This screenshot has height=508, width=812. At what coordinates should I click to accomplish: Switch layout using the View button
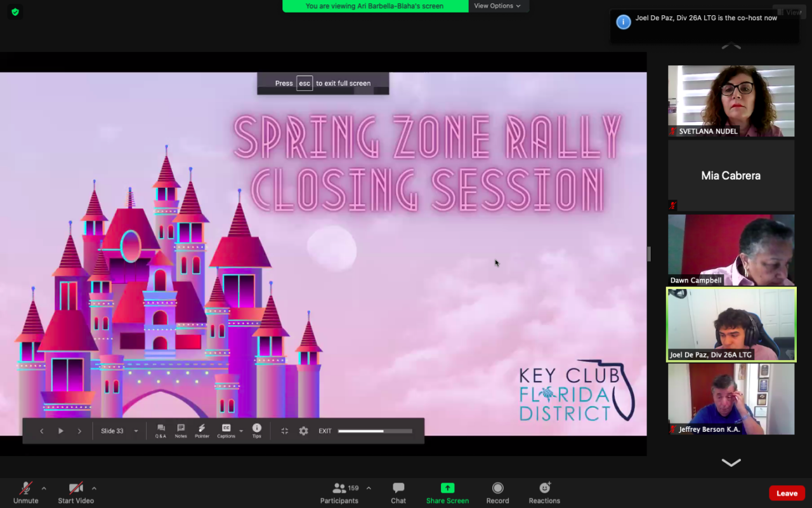(x=789, y=12)
